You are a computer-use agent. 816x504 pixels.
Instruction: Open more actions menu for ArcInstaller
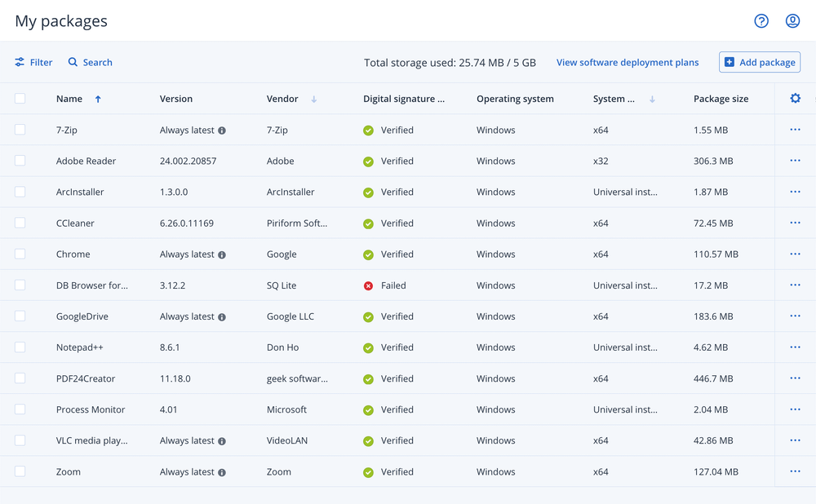795,192
